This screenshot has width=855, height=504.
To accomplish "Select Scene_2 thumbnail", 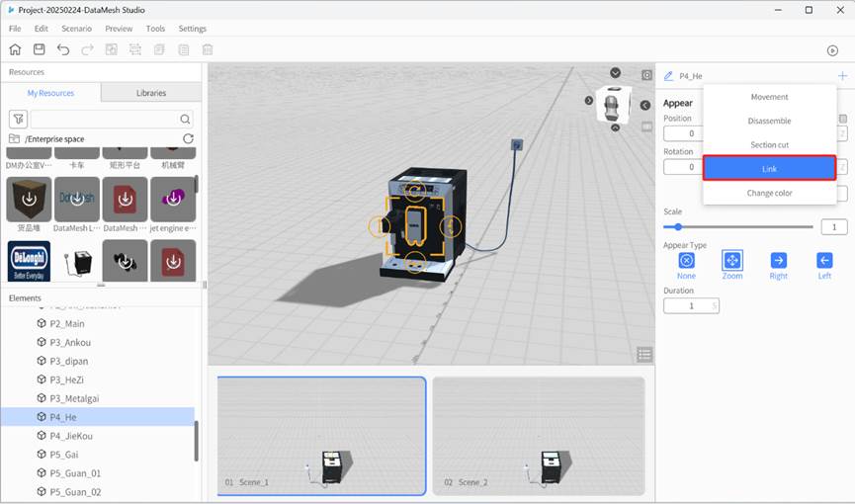I will [x=539, y=436].
